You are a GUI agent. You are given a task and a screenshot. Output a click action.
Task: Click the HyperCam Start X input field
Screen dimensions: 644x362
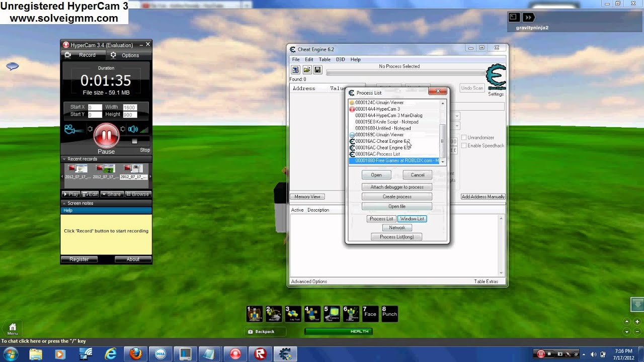click(95, 107)
